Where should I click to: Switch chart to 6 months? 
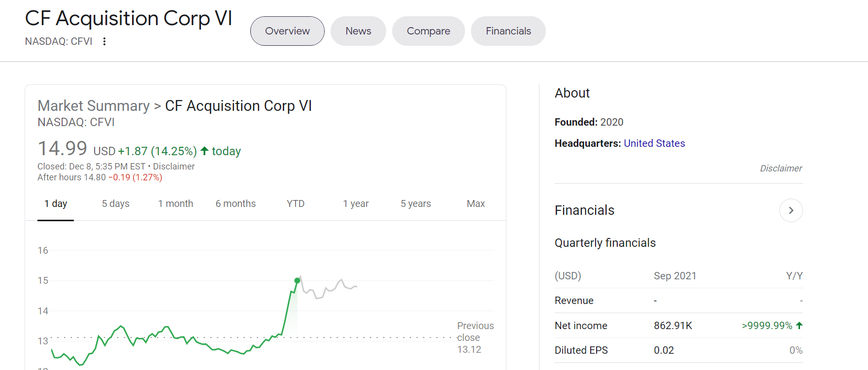235,203
